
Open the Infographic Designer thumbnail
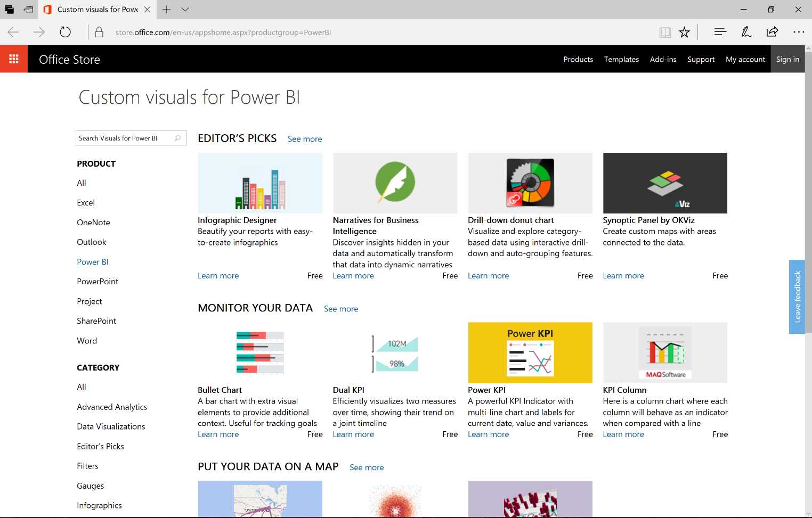coord(259,183)
